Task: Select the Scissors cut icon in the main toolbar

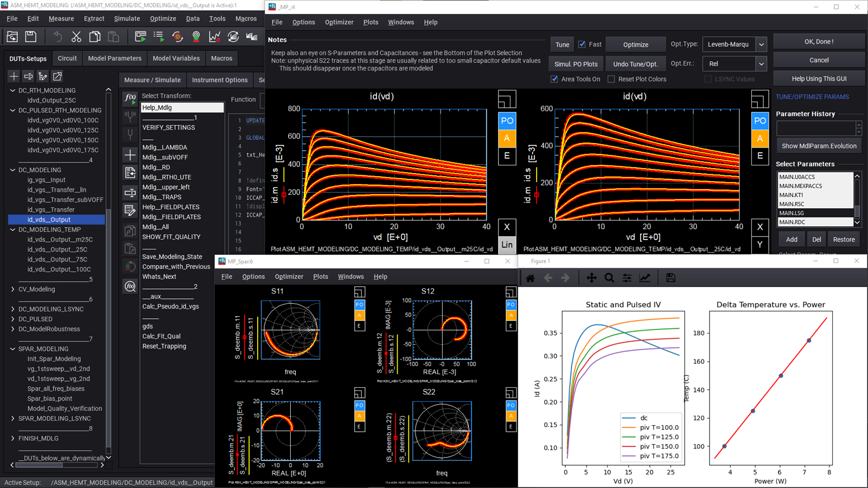Action: tap(76, 36)
